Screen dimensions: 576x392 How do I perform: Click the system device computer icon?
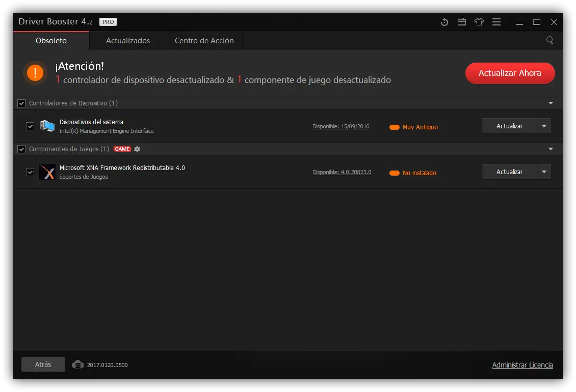point(47,126)
